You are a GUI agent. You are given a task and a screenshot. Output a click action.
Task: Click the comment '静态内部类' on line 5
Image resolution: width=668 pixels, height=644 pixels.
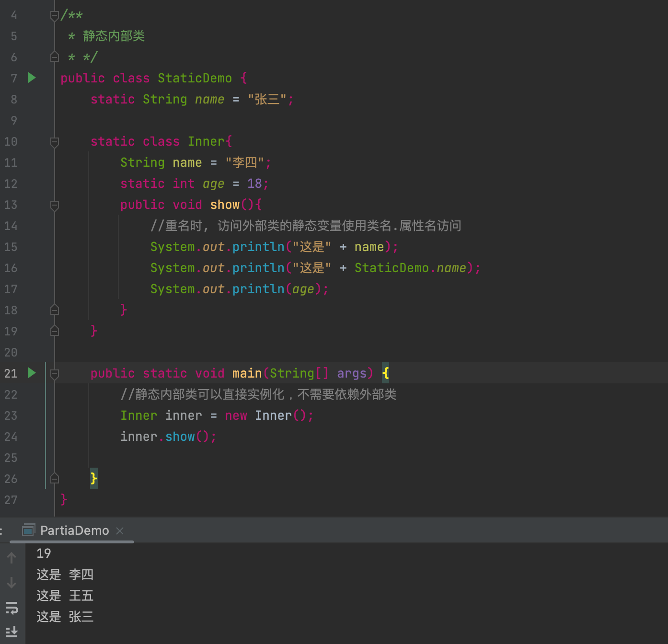click(x=114, y=36)
